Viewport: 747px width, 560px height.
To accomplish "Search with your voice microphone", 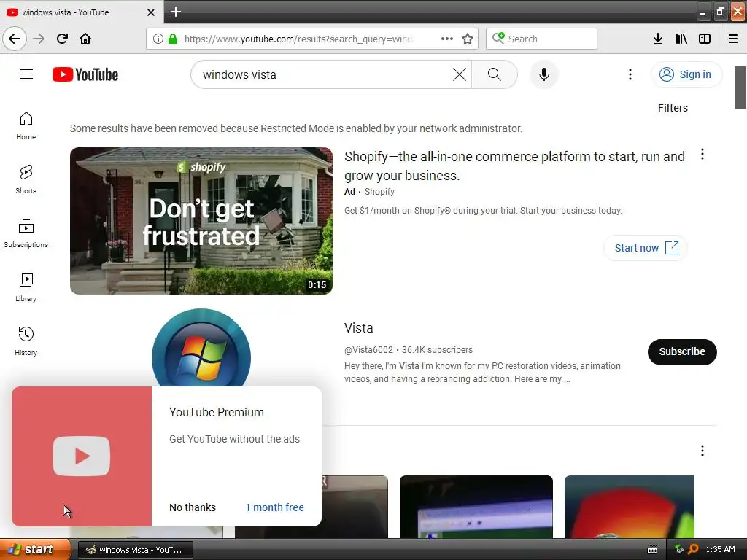I will point(543,74).
